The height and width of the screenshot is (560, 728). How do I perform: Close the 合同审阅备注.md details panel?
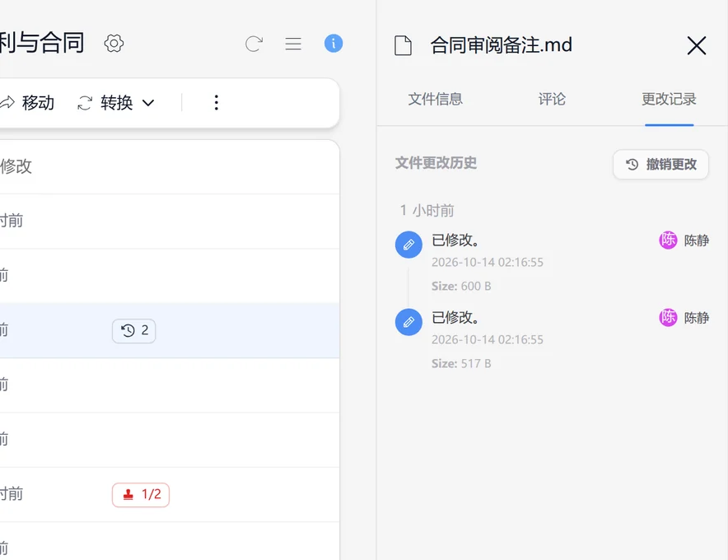coord(697,45)
